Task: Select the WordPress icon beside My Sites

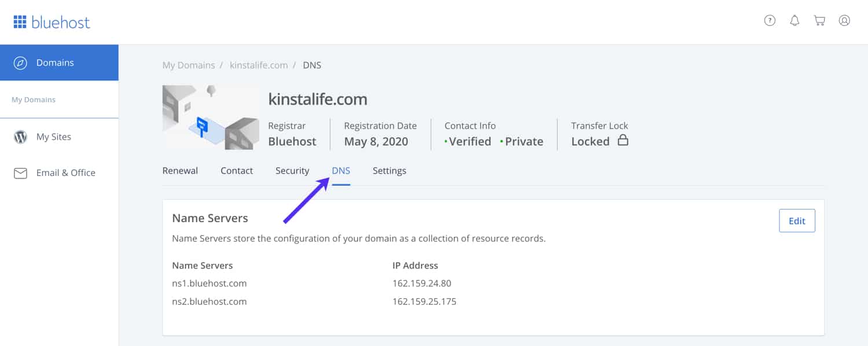Action: [x=21, y=137]
